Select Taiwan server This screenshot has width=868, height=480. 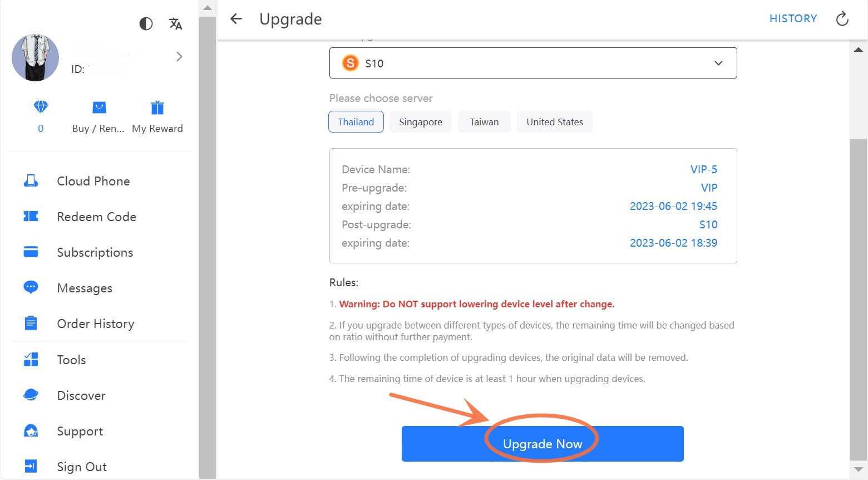point(484,122)
